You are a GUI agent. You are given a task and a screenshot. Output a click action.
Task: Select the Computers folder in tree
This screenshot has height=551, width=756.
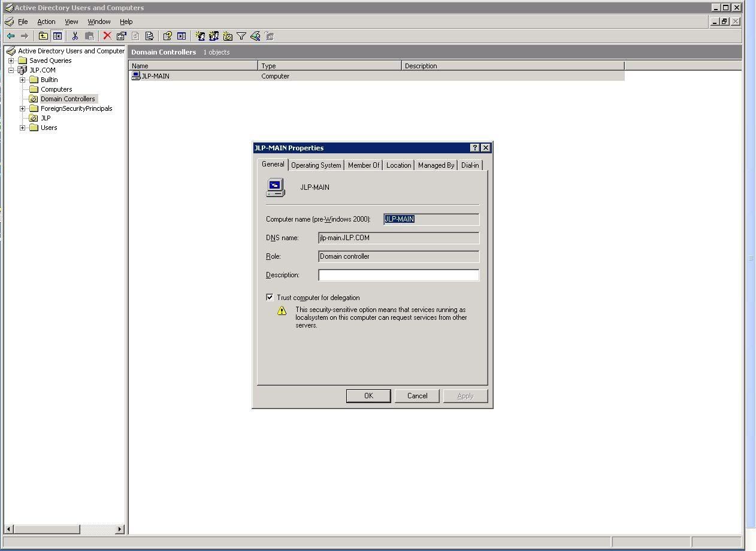coord(56,89)
